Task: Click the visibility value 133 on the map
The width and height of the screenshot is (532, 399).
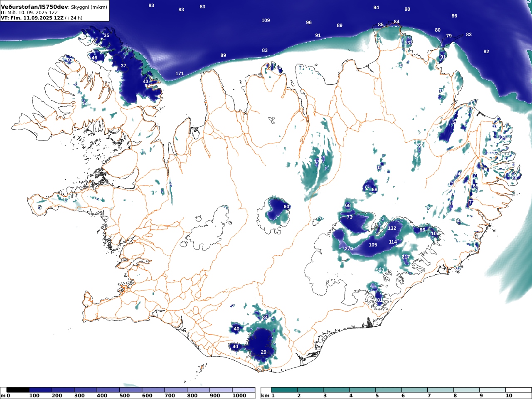Action: pyautogui.click(x=409, y=43)
